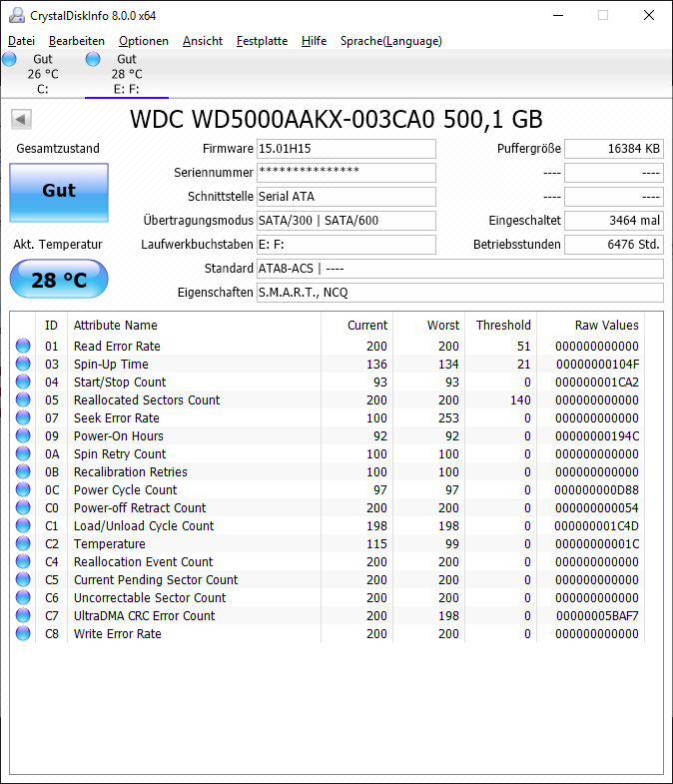The width and height of the screenshot is (673, 784).
Task: Click the Puffergröße field 16384 KB
Action: click(614, 149)
